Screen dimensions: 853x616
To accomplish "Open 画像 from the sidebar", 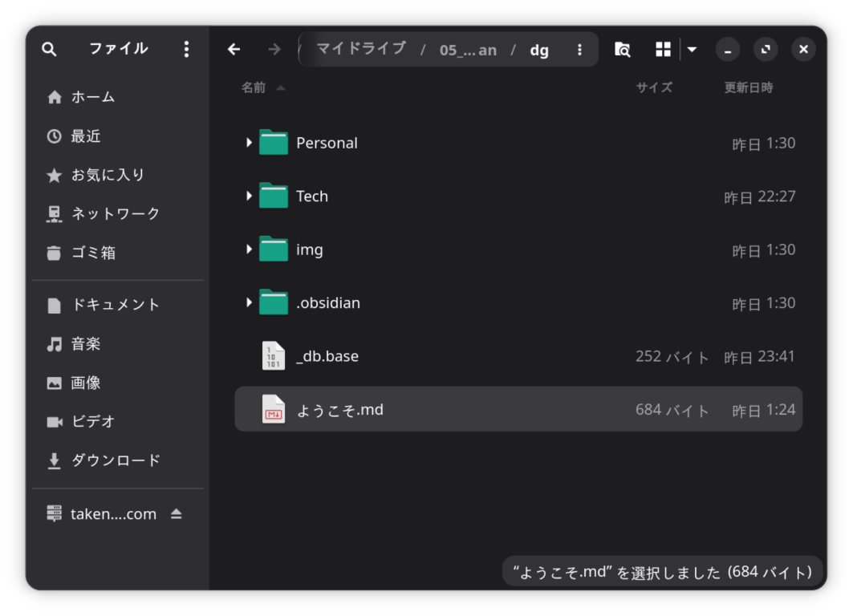I will point(88,383).
